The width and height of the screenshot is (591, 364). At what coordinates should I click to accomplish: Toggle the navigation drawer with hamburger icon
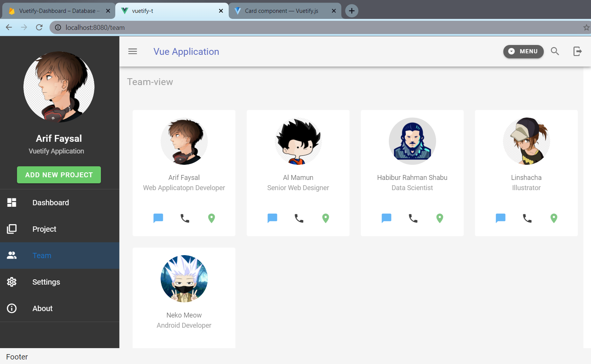tap(132, 51)
